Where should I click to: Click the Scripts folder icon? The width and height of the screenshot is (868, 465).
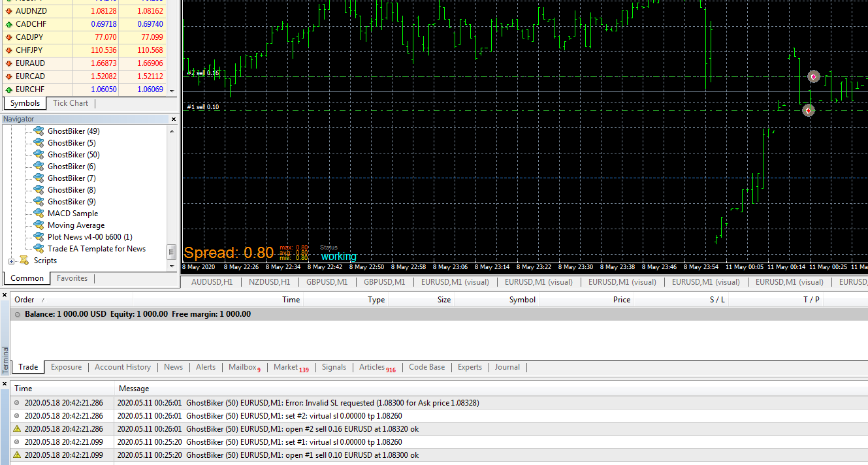[24, 261]
